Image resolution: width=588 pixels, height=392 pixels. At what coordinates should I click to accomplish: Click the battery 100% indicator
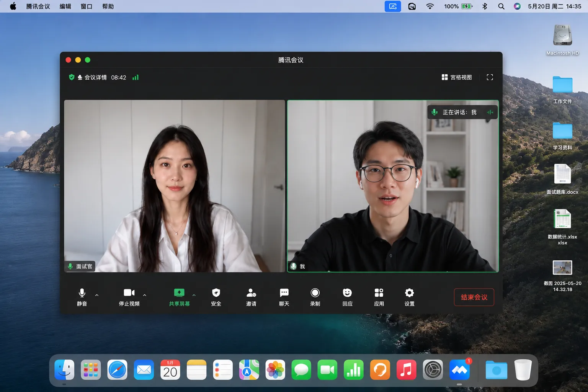pyautogui.click(x=458, y=6)
